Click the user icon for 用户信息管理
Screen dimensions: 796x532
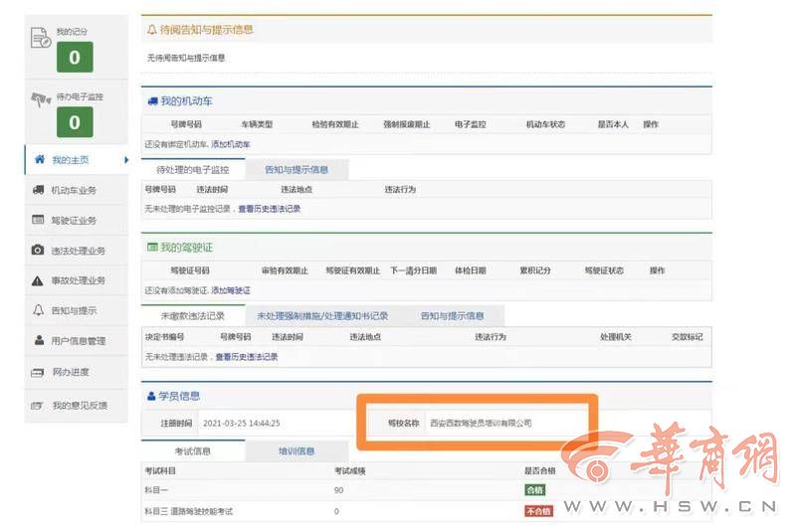pyautogui.click(x=39, y=340)
